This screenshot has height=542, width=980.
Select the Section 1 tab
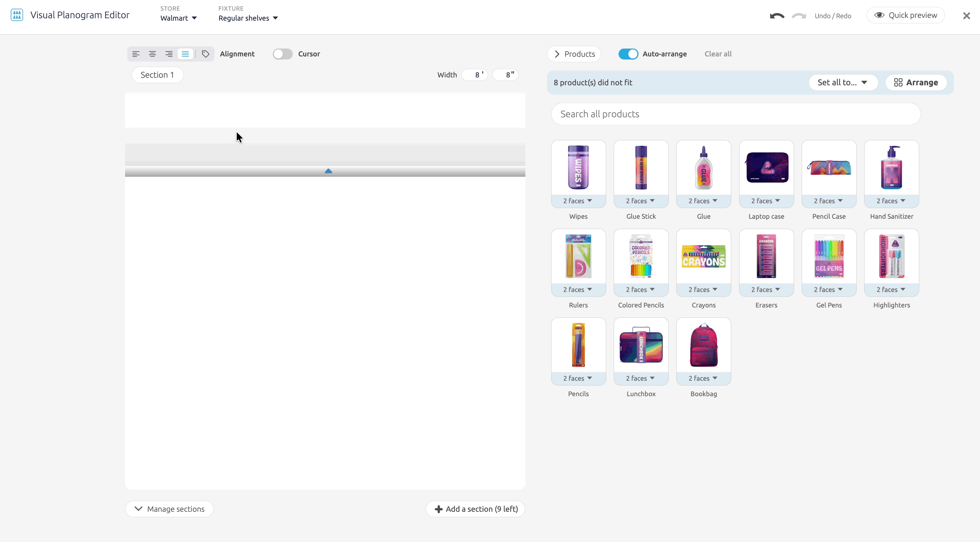click(x=157, y=75)
